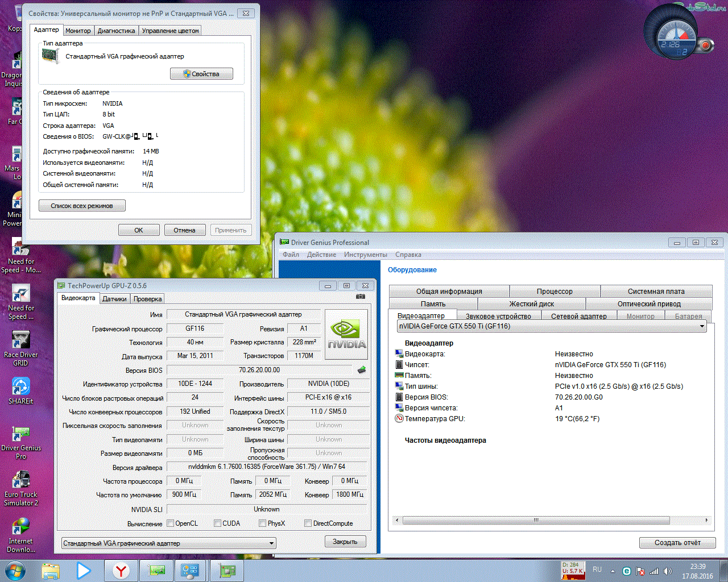728x582 pixels.
Task: Open the Файл menu in Driver Genius
Action: coord(291,255)
